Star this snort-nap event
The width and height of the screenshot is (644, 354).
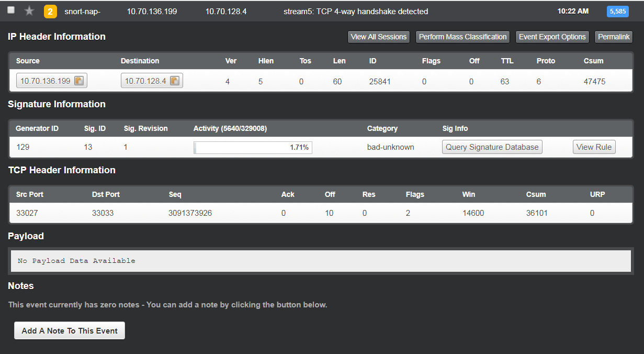(29, 11)
